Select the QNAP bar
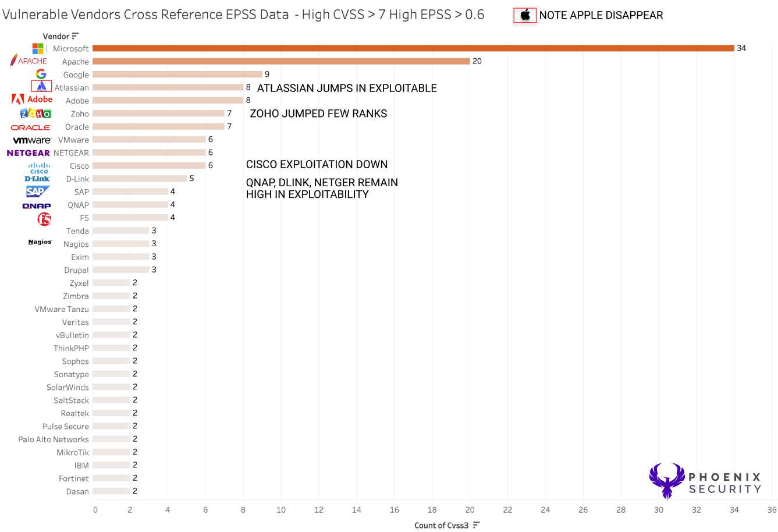The height and width of the screenshot is (532, 778). (130, 204)
